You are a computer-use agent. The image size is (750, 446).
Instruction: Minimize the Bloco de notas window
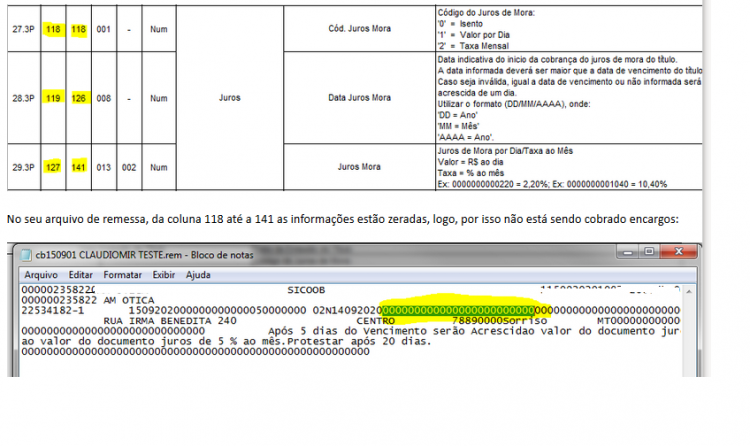click(x=628, y=251)
